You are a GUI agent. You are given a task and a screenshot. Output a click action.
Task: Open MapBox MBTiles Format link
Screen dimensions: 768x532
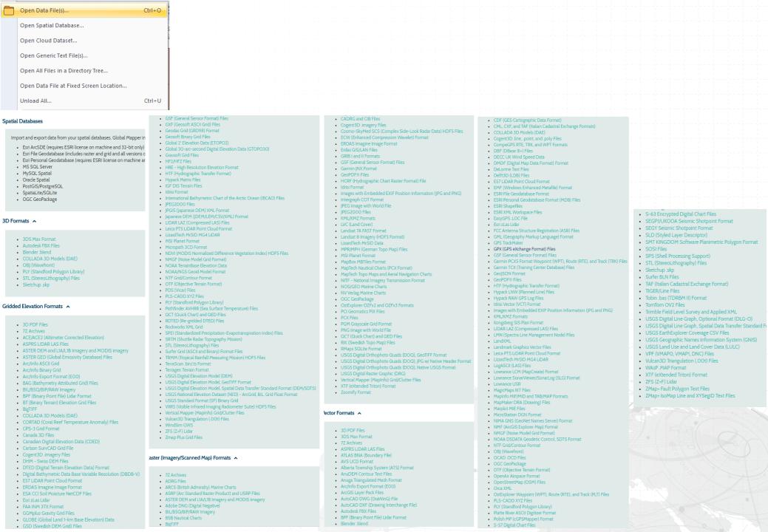pos(363,262)
